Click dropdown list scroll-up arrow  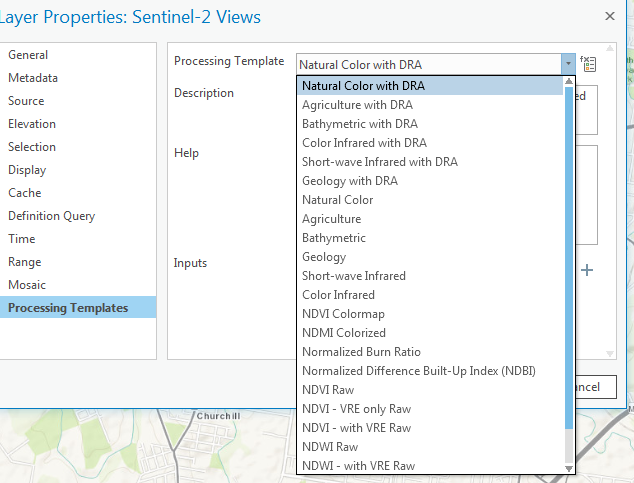[569, 81]
